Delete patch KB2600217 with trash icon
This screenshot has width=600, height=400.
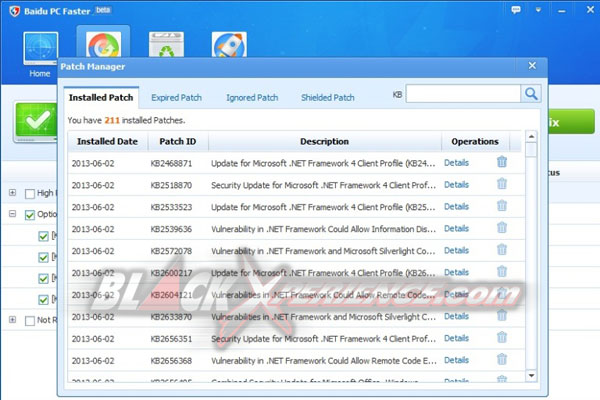coord(502,271)
